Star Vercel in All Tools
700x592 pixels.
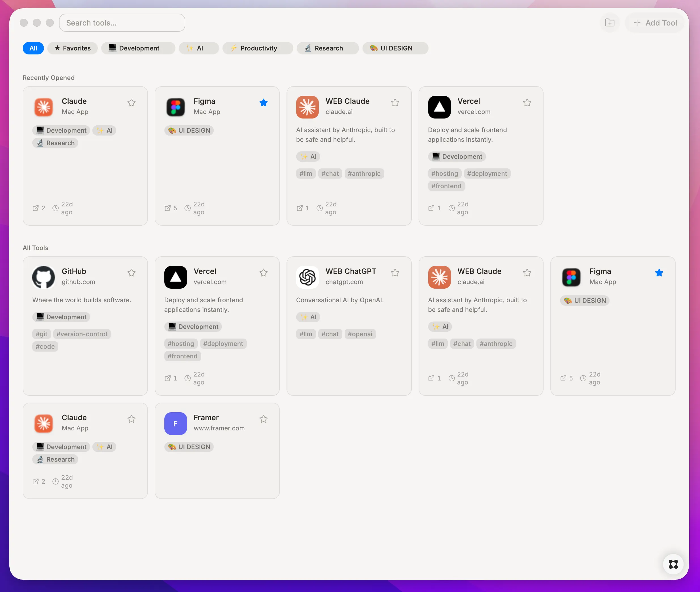point(264,273)
